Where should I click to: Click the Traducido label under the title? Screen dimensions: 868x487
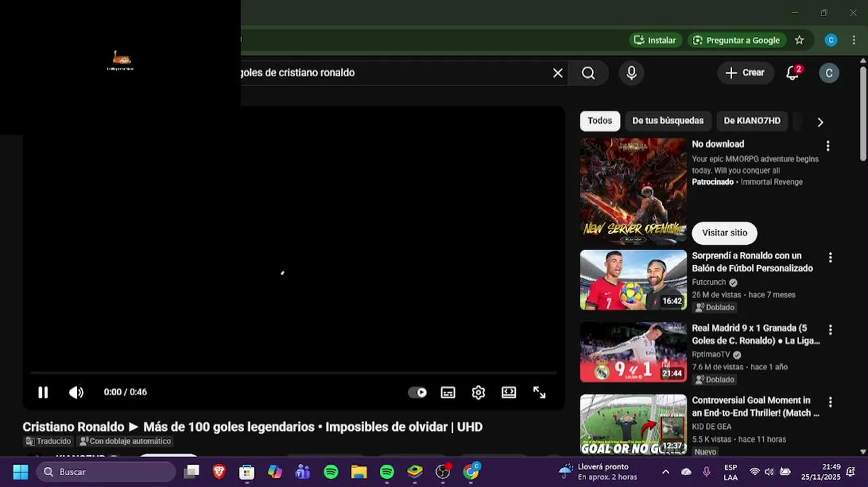48,442
